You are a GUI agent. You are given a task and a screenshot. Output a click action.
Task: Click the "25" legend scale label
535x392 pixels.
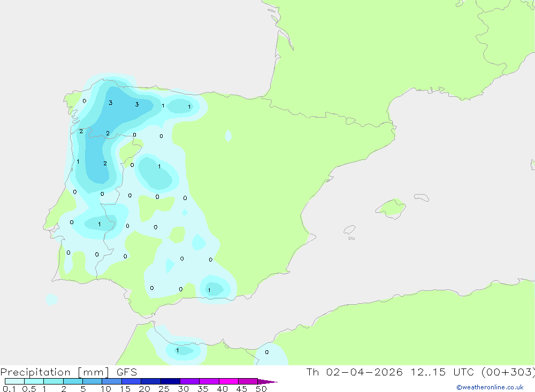[x=164, y=389]
